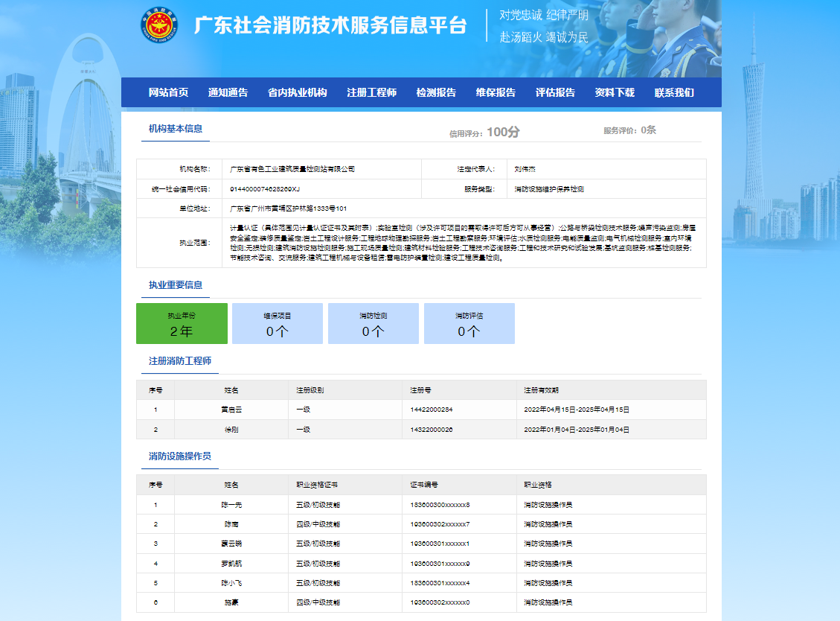Open the 检测报告 navigation item
The height and width of the screenshot is (621, 840).
(436, 92)
